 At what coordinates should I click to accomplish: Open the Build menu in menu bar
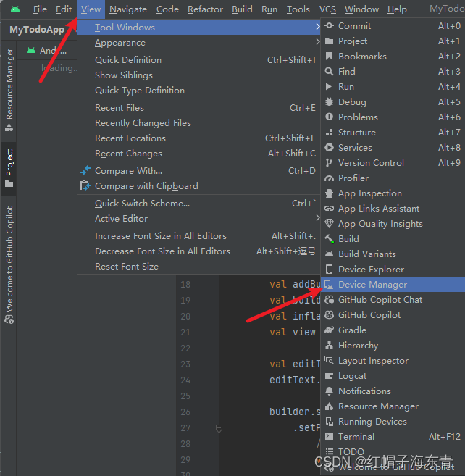242,9
